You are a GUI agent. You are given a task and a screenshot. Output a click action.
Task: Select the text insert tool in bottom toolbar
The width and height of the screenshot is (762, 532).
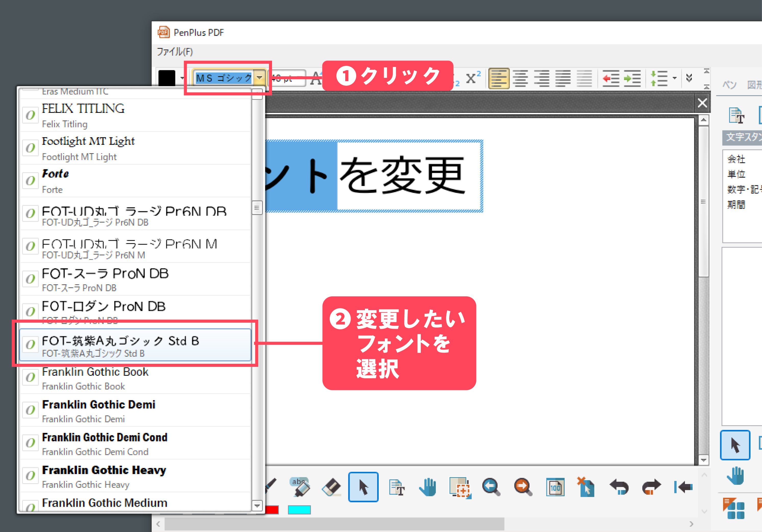click(397, 488)
